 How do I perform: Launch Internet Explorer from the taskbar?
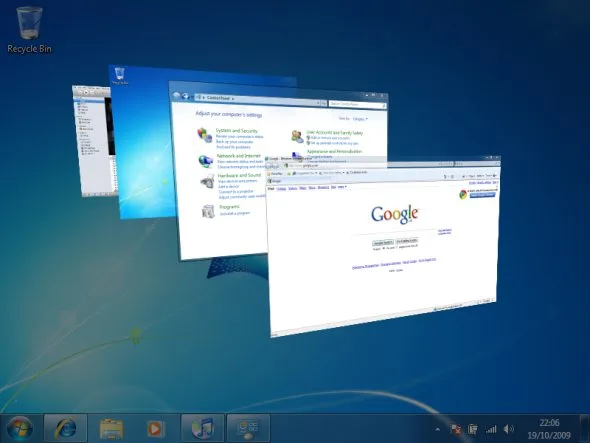[x=65, y=428]
